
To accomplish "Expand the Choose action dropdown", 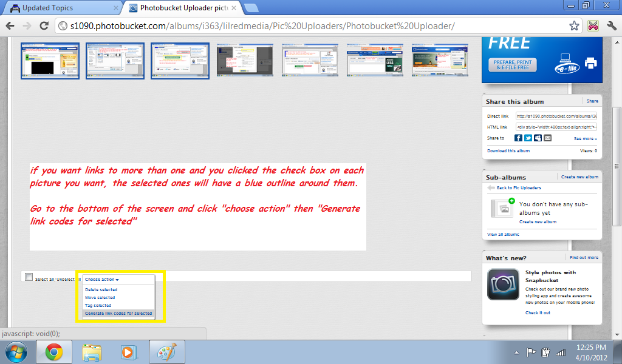I will click(101, 280).
